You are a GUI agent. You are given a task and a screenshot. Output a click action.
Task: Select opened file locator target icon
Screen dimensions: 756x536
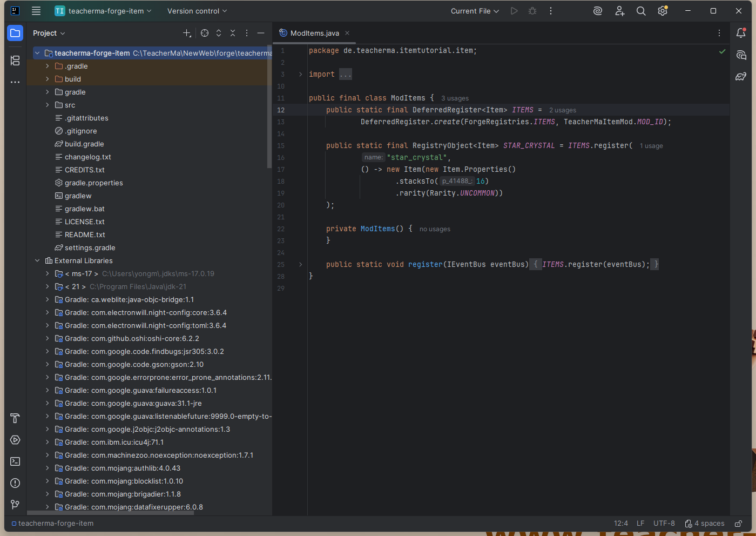tap(205, 33)
